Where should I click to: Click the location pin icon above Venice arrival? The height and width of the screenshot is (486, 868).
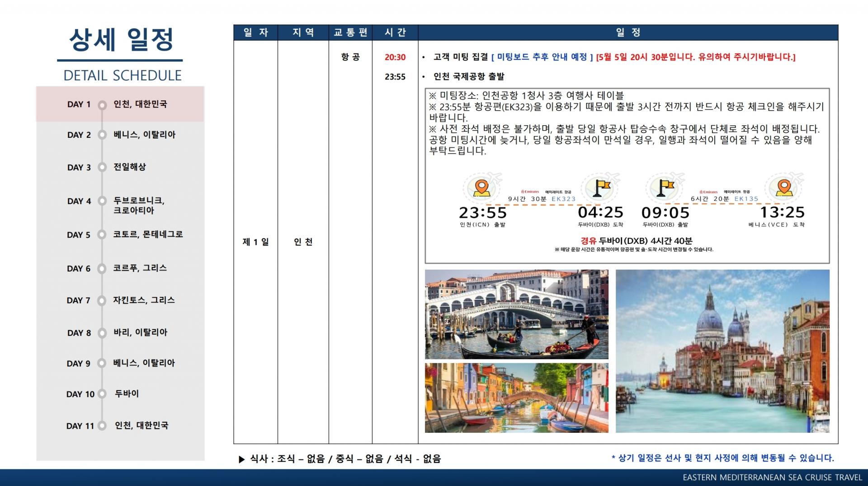[784, 188]
